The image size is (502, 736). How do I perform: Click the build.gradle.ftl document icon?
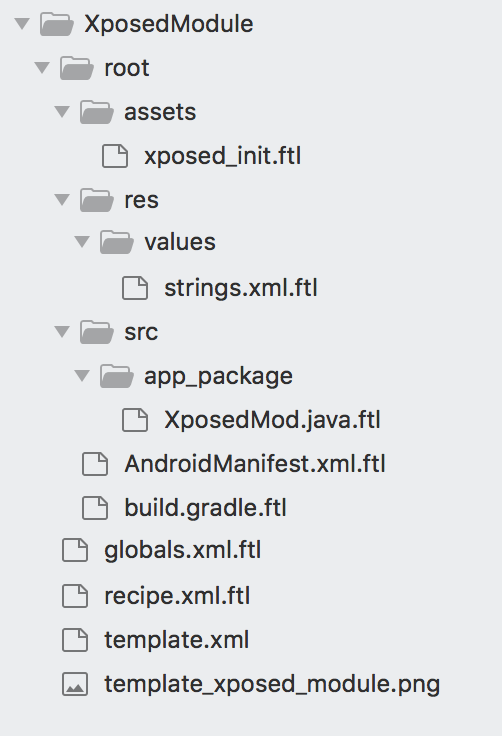95,508
